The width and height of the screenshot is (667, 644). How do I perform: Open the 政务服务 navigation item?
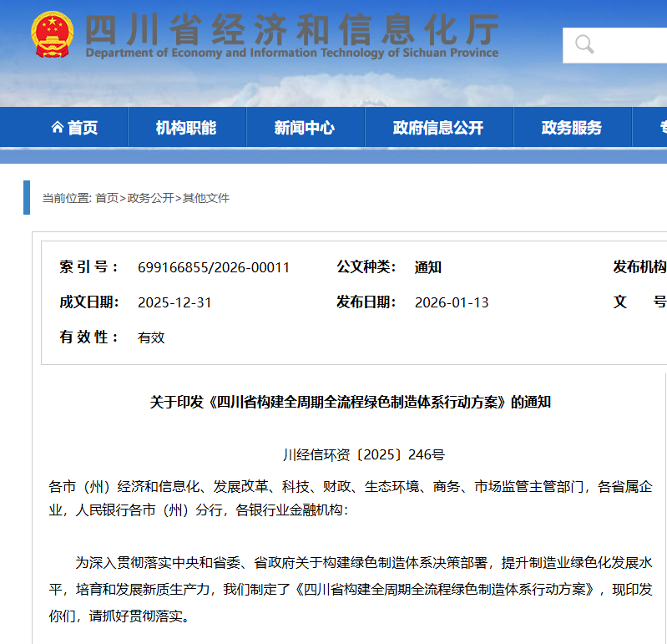pos(572,128)
